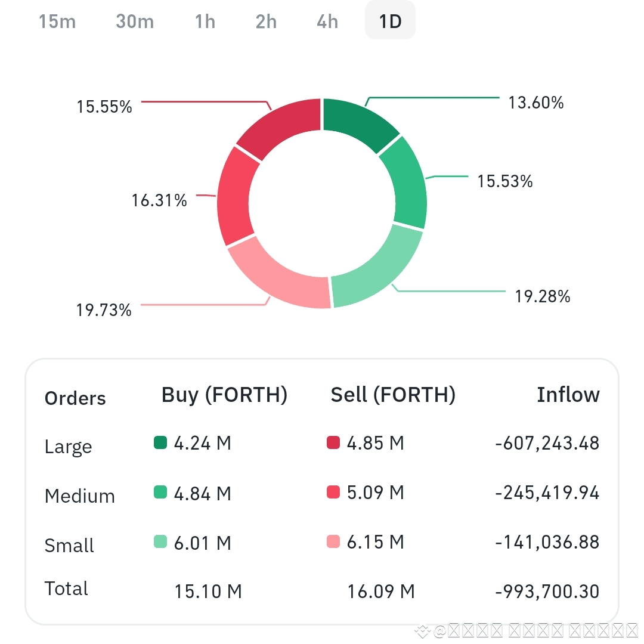Viewport: 644px width, 644px height.
Task: Switch to the 30m timeframe tab
Action: pos(134,21)
